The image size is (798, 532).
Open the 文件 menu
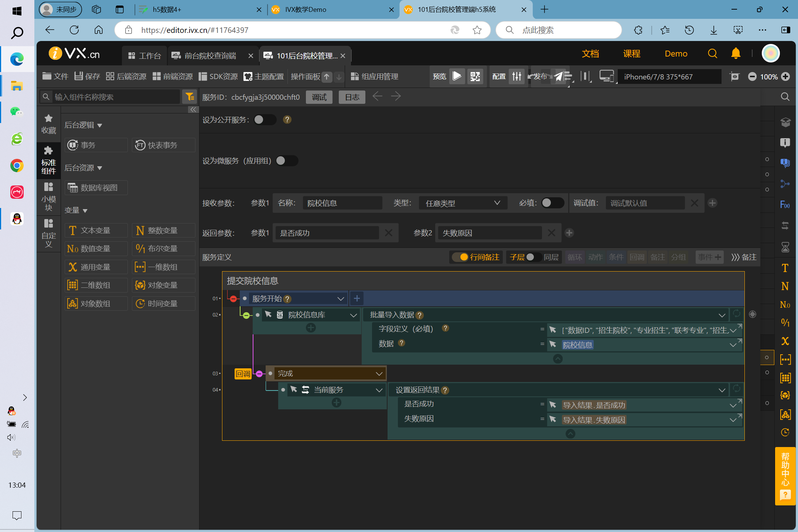click(55, 76)
